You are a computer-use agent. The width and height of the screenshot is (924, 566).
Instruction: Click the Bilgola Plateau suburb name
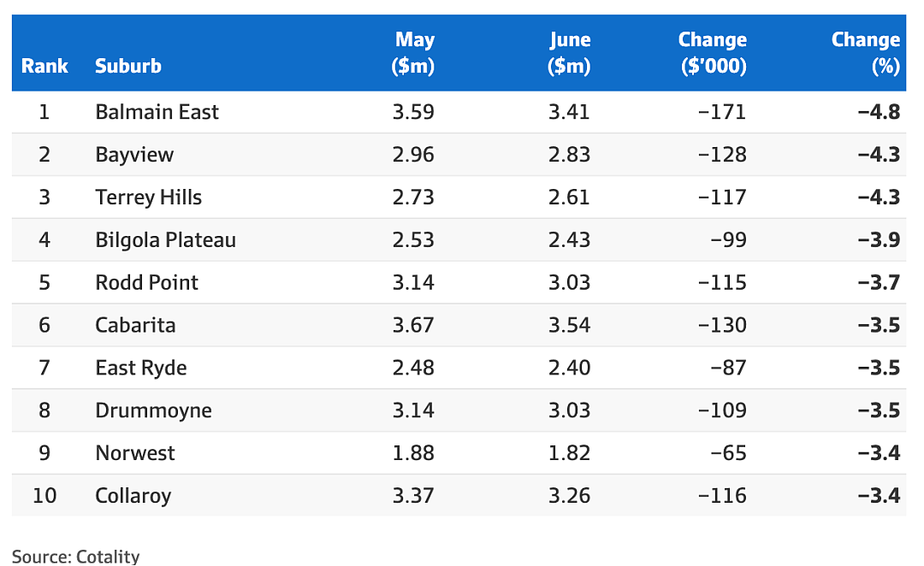pos(166,239)
